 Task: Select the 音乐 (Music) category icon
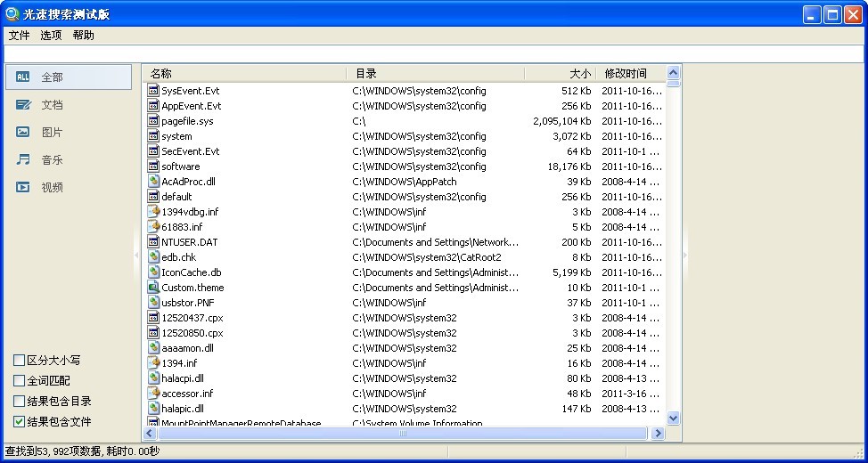tap(23, 160)
